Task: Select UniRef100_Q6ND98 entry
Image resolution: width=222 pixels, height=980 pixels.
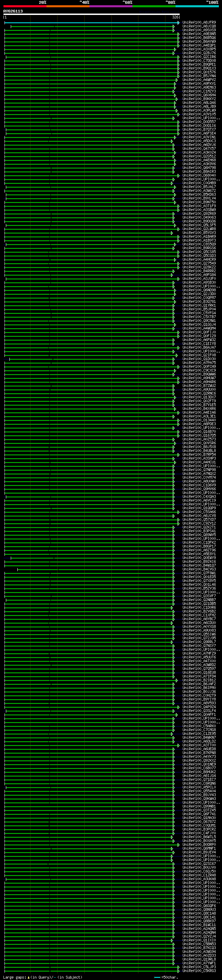Action: tap(199, 290)
